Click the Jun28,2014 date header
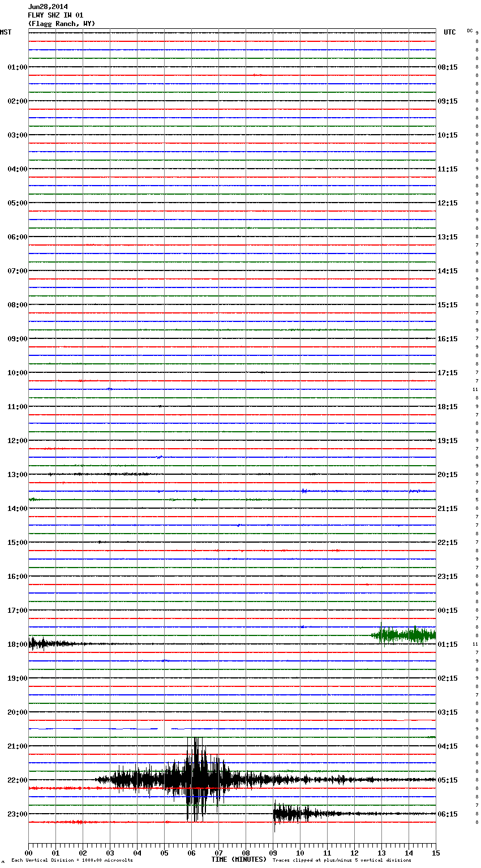This screenshot has height=868, width=481. (48, 7)
